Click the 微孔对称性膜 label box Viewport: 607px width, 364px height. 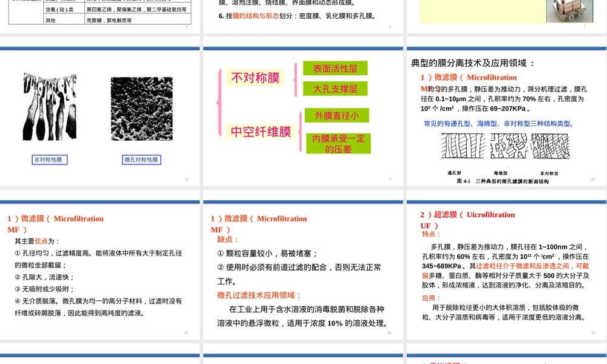[141, 160]
